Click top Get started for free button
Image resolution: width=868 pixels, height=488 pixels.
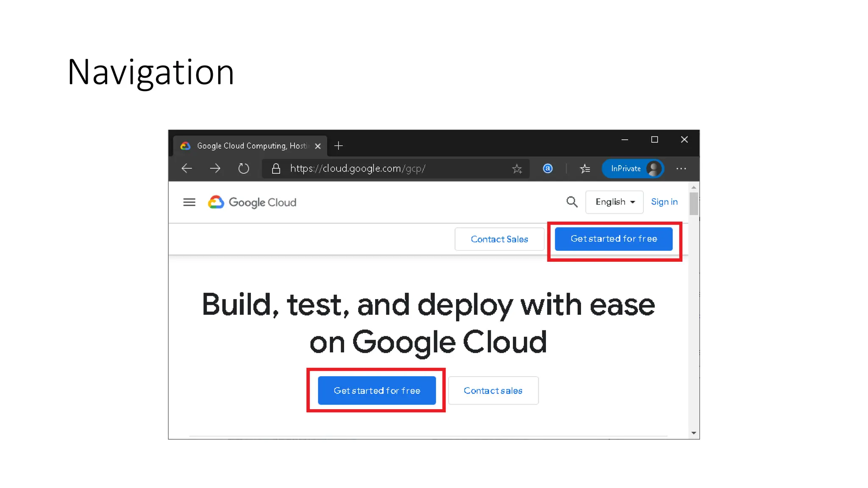pyautogui.click(x=613, y=239)
